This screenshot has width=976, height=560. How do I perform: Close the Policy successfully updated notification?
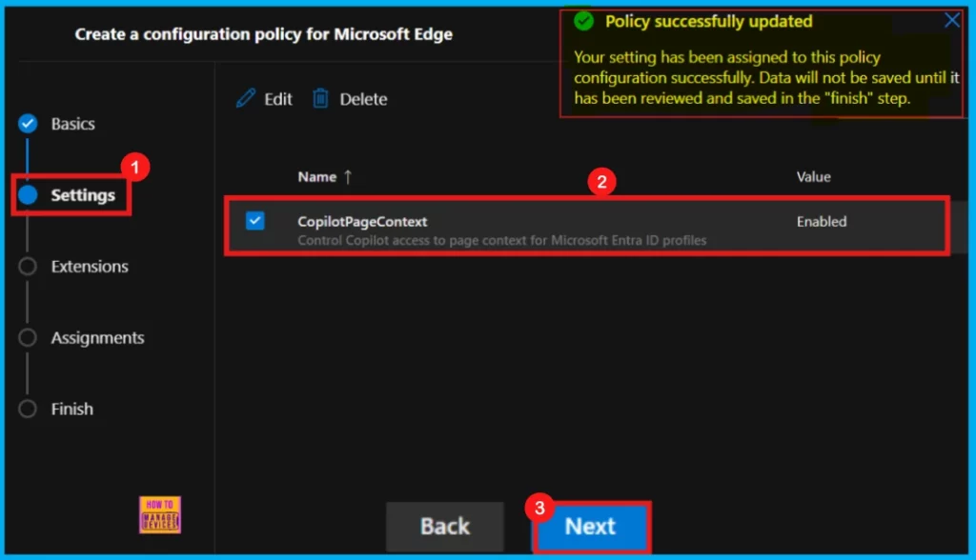click(x=952, y=21)
